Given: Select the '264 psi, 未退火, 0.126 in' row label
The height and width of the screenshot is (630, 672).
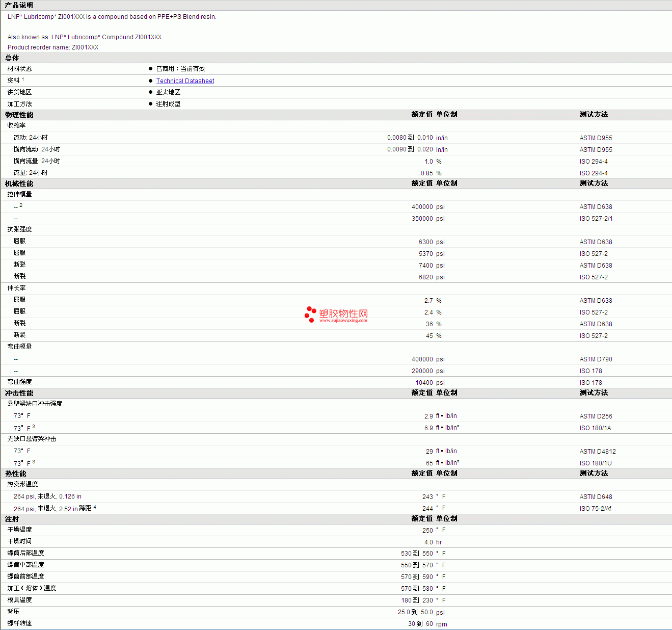Looking at the screenshot, I should pos(47,496).
